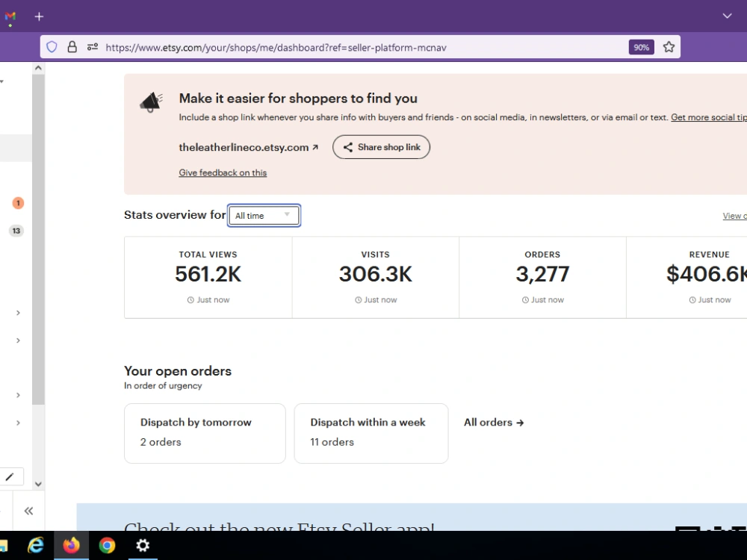
Task: Click the megaphone announcement icon
Action: (x=151, y=102)
